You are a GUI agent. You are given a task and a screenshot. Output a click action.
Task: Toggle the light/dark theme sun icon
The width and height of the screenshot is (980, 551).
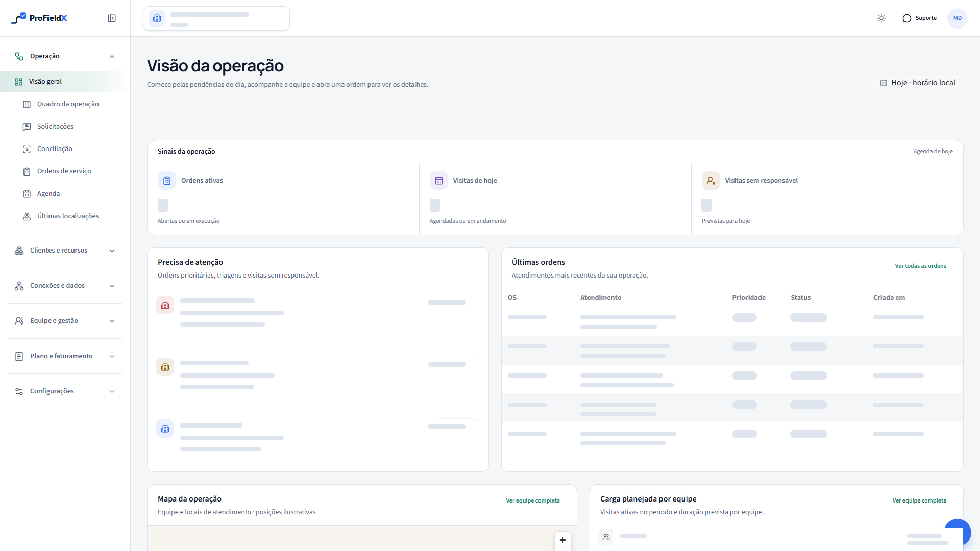pos(881,18)
